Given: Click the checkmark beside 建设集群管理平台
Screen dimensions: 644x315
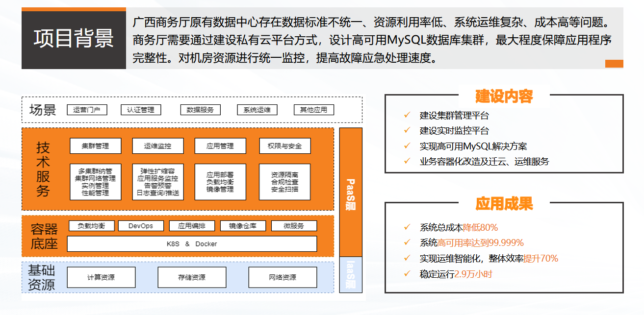Looking at the screenshot, I should click(407, 115).
